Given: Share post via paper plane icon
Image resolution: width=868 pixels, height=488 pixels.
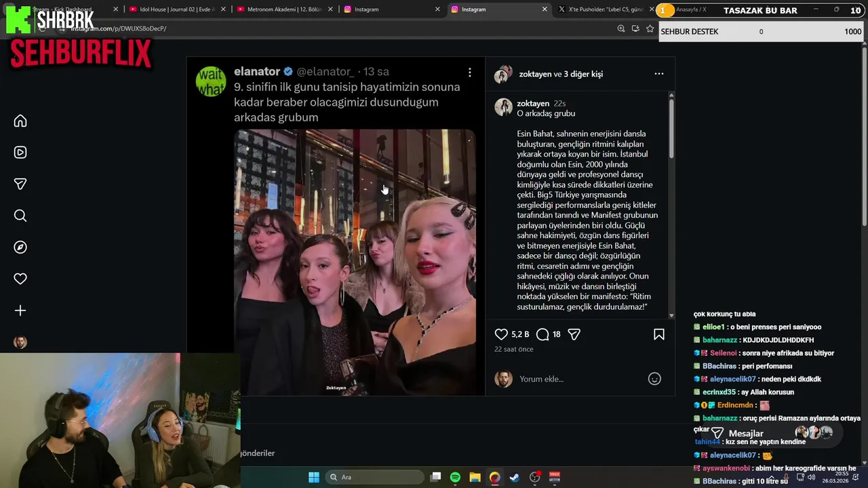Looking at the screenshot, I should click(574, 334).
